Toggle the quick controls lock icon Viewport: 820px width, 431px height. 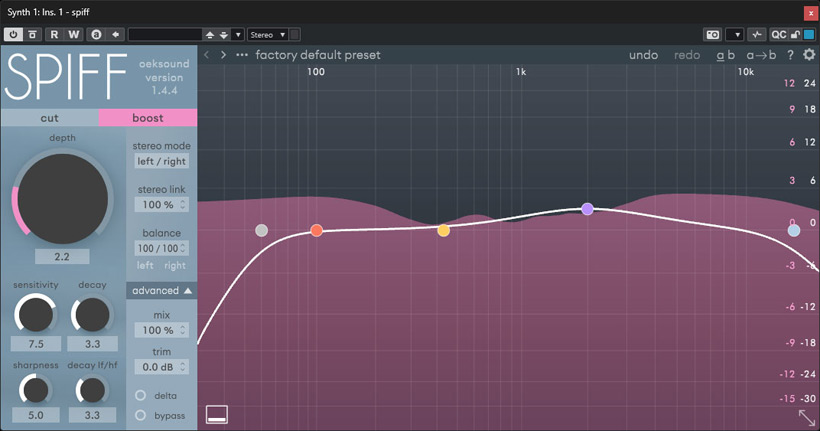(x=795, y=35)
